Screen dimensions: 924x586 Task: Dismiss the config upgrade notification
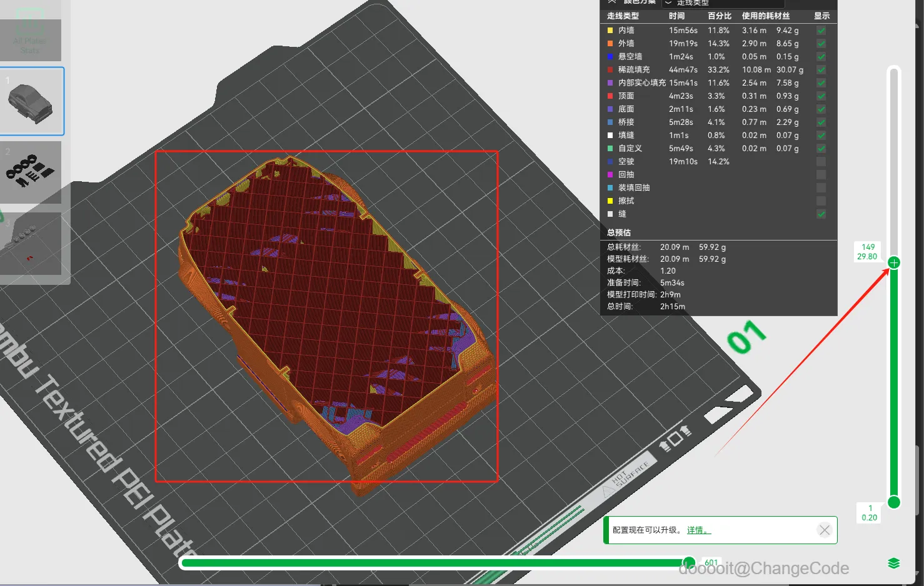click(x=825, y=530)
